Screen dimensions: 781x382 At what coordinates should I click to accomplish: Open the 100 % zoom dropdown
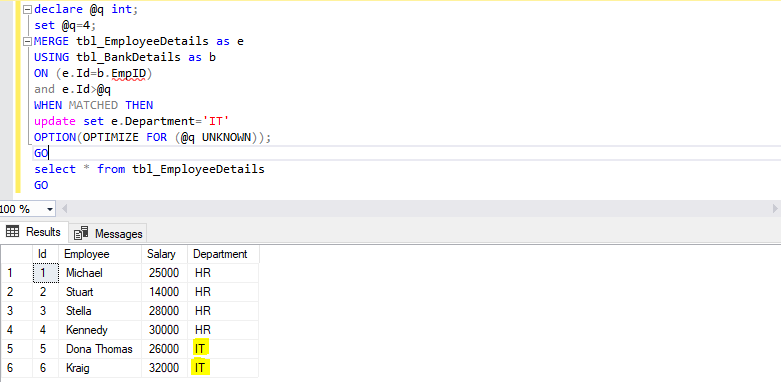click(50, 209)
